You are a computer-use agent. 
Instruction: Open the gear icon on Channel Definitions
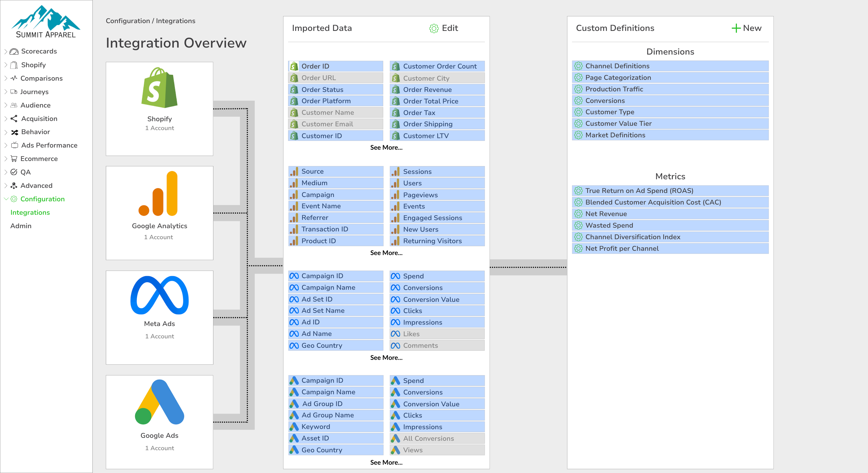click(579, 66)
